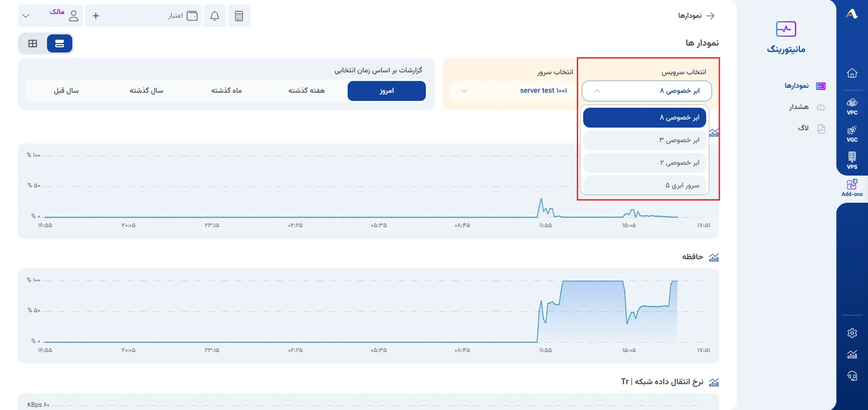
Task: Open the Home icon in the sidebar
Action: pos(852,73)
